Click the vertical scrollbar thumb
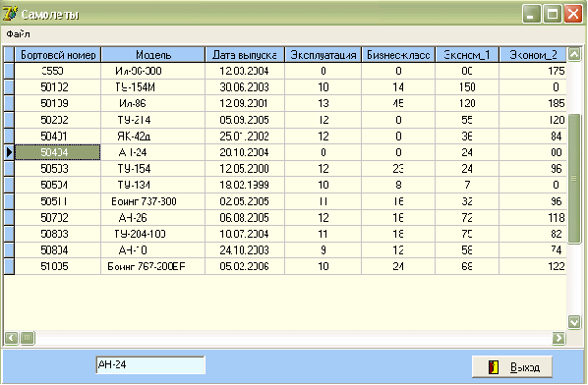This screenshot has height=385, width=588. coord(574,179)
